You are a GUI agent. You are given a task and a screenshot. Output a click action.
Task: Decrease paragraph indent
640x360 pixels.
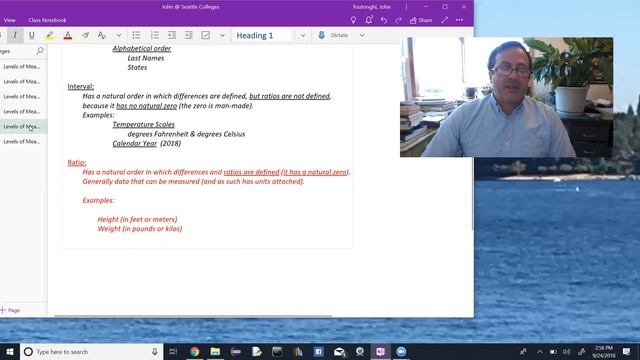click(x=172, y=35)
